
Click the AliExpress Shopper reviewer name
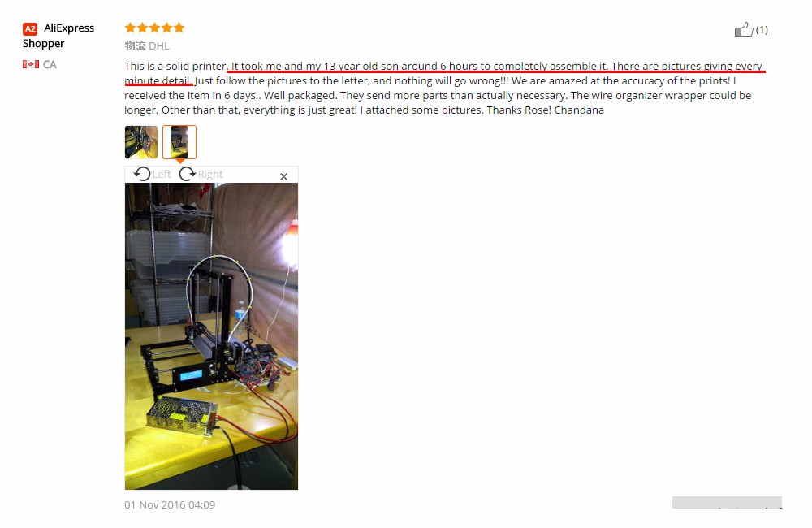58,36
